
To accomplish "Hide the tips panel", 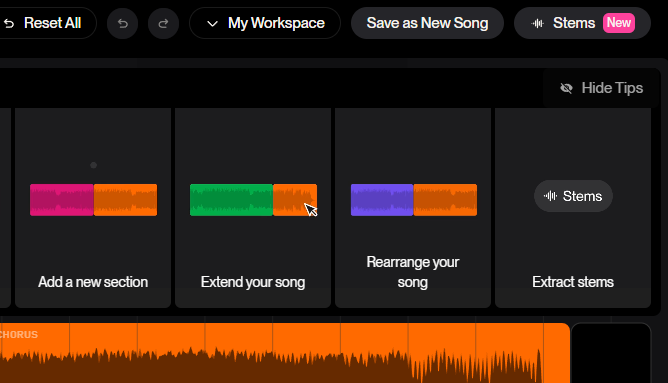I will (602, 88).
